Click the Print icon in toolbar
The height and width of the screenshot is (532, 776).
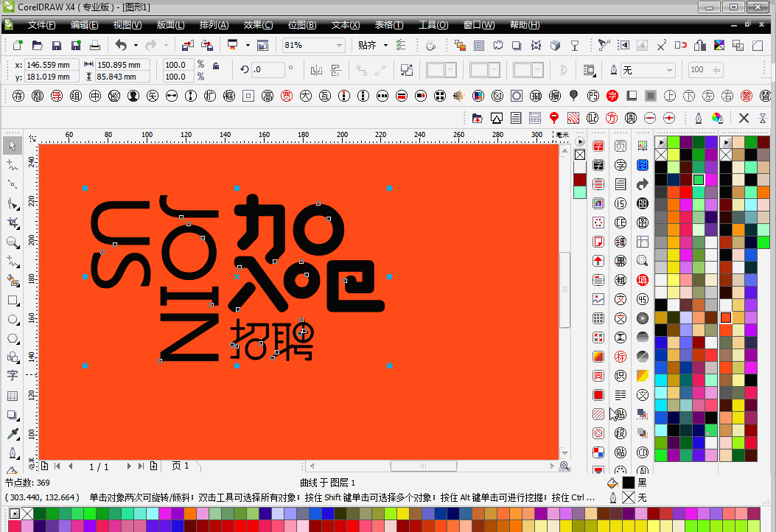(x=94, y=46)
